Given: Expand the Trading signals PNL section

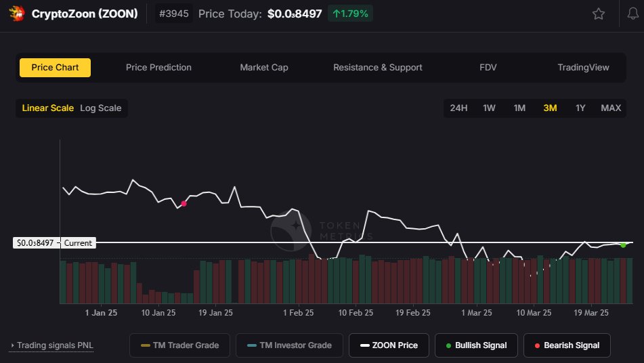Looking at the screenshot, I should (51, 345).
